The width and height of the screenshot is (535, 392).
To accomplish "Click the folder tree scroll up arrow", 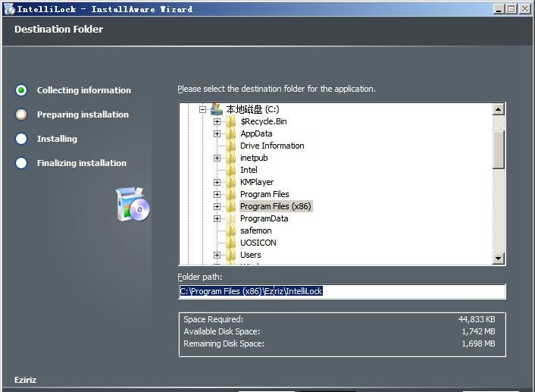I will click(498, 109).
